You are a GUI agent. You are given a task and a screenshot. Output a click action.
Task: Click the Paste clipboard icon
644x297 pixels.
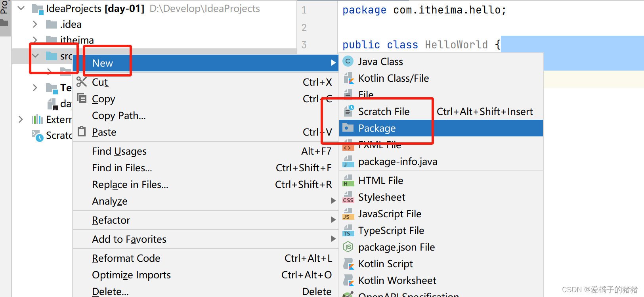coord(82,131)
